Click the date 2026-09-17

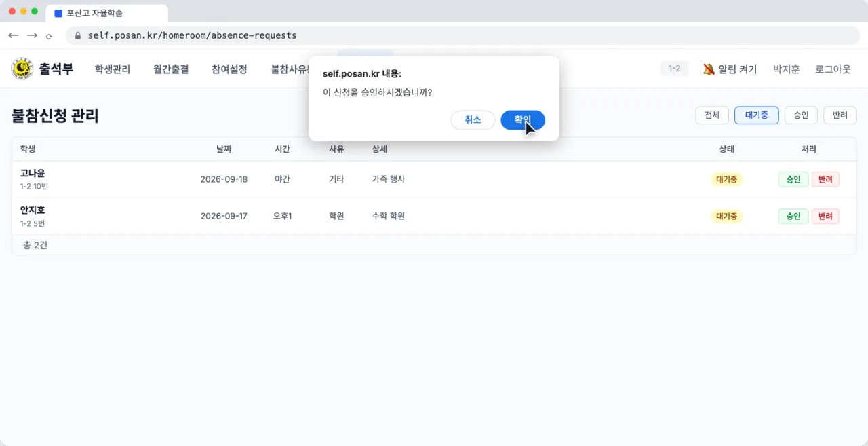click(x=224, y=216)
